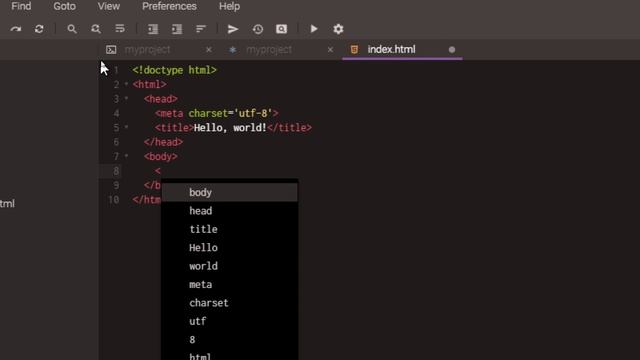This screenshot has width=640, height=360.
Task: Click the sort lines icon
Action: pos(201,29)
